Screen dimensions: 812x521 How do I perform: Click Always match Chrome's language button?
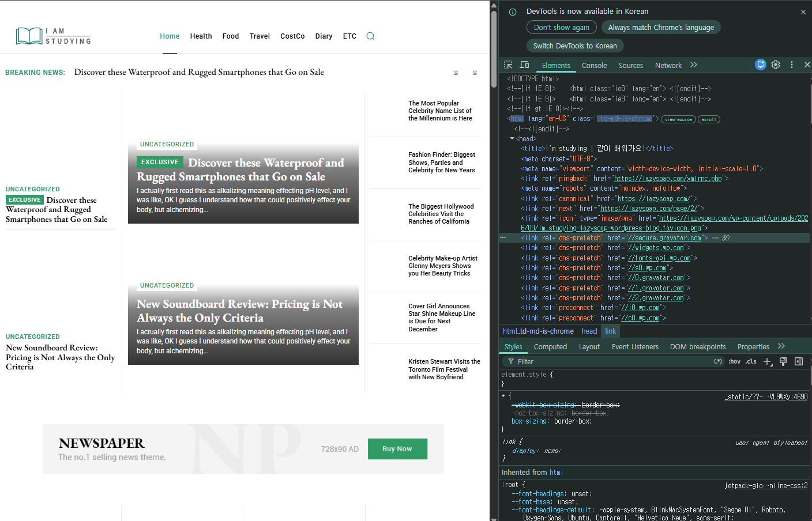coord(661,27)
